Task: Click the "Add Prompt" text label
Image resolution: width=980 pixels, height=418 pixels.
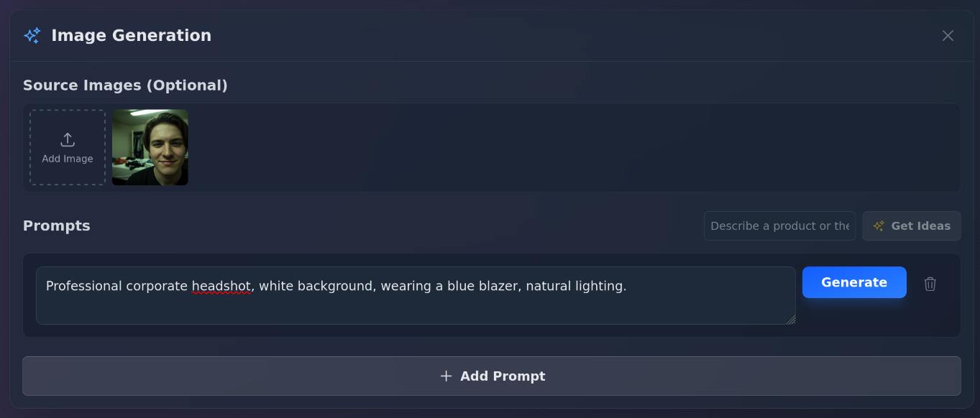Action: (503, 376)
